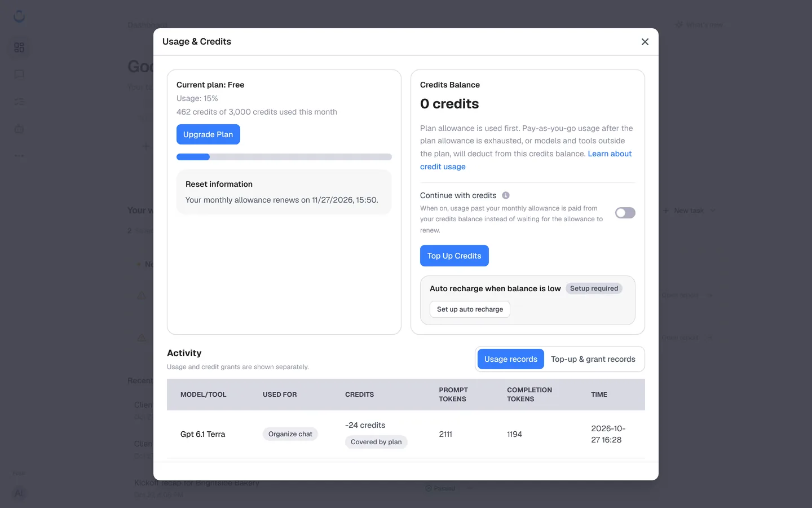Viewport: 812px width, 508px height.
Task: Open the AI user avatar in sidebar
Action: click(x=19, y=493)
